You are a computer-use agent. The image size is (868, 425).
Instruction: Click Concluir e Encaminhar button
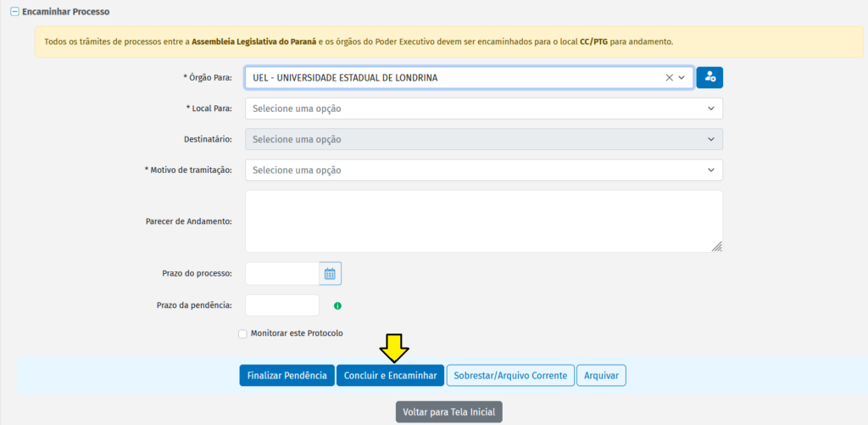(x=390, y=376)
